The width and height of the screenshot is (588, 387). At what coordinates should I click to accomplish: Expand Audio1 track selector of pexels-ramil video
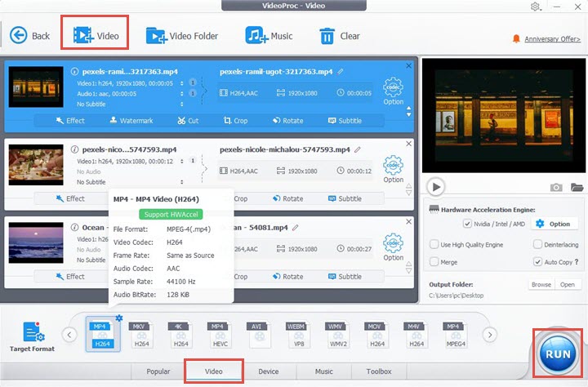(182, 94)
